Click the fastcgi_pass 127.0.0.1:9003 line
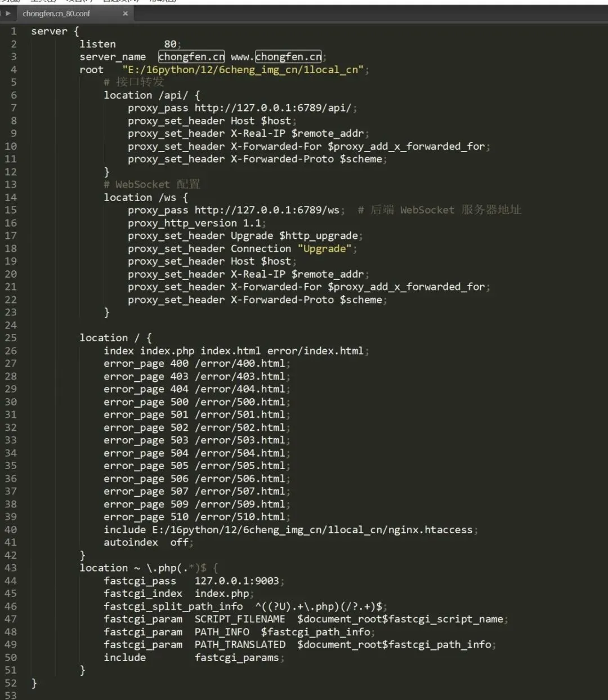The width and height of the screenshot is (608, 700). (191, 581)
